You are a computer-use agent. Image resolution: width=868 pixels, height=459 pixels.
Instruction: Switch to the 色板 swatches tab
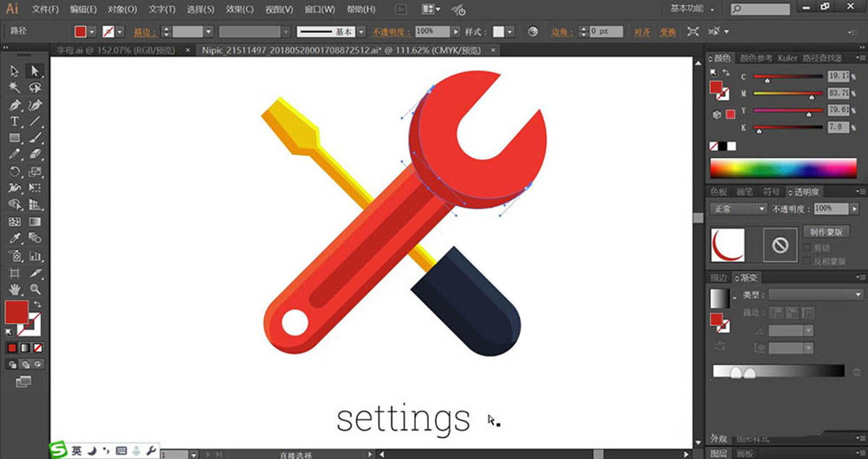[x=718, y=192]
